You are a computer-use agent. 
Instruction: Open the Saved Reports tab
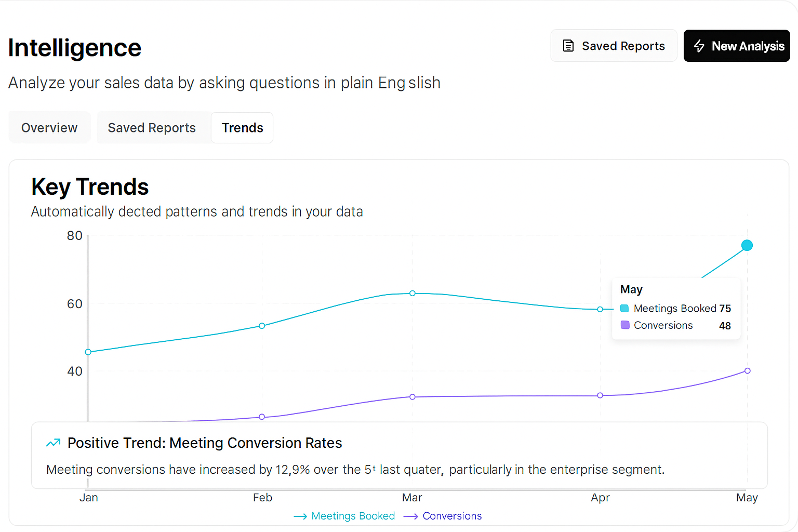(151, 127)
